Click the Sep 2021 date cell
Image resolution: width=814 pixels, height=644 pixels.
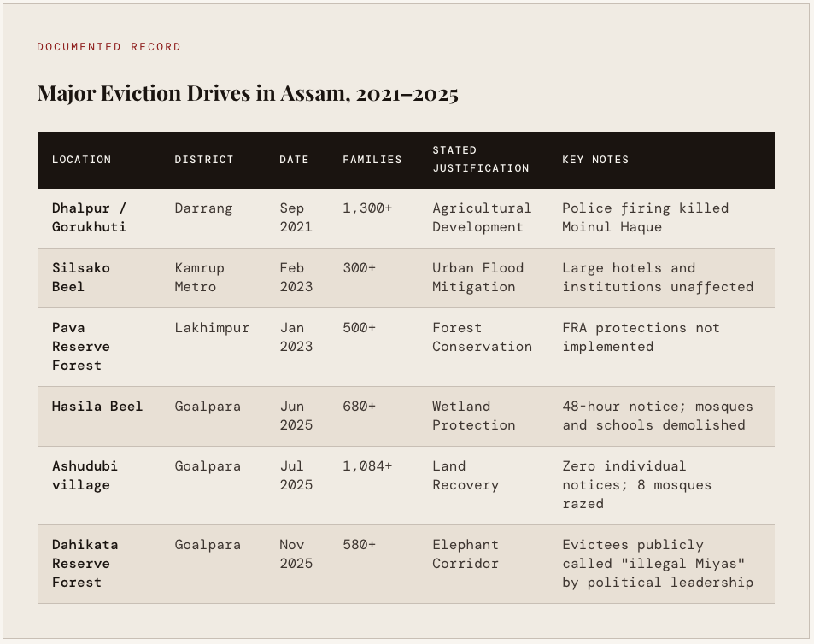(296, 218)
